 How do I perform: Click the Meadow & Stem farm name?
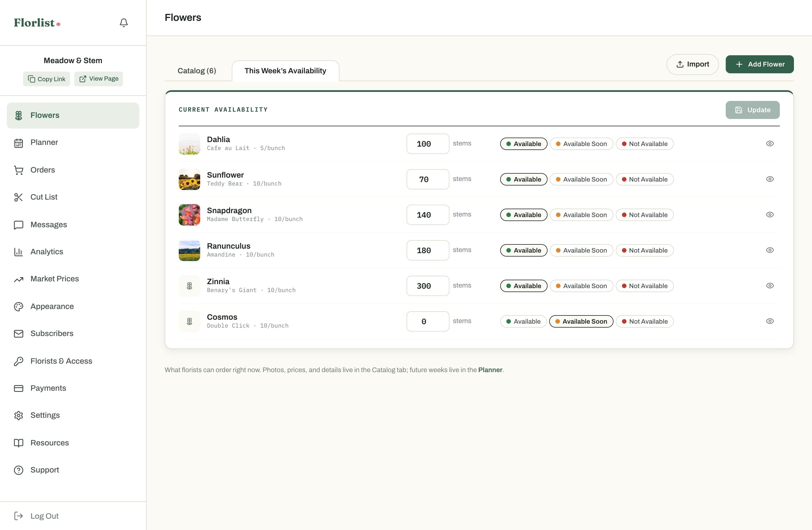pyautogui.click(x=73, y=60)
